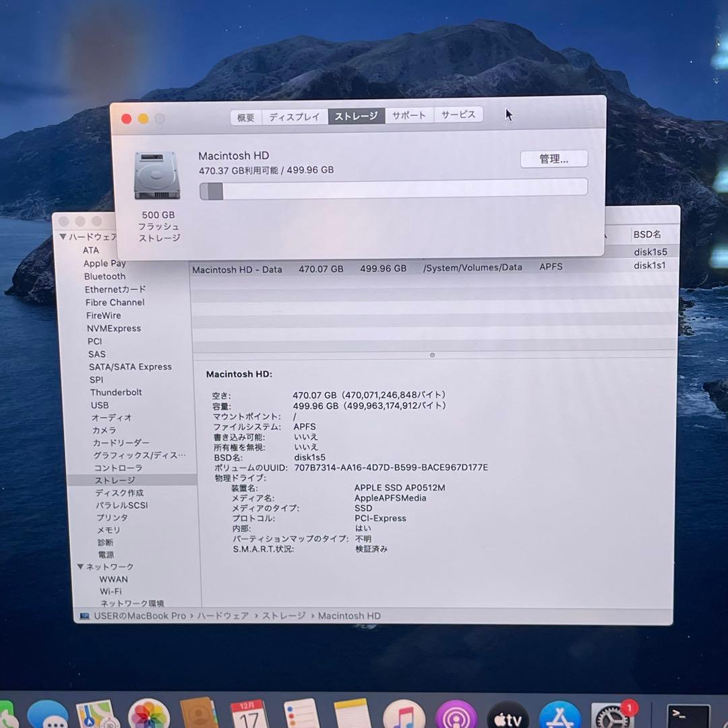Image resolution: width=728 pixels, height=728 pixels.
Task: Select USB in the hardware sidebar
Action: (x=99, y=405)
